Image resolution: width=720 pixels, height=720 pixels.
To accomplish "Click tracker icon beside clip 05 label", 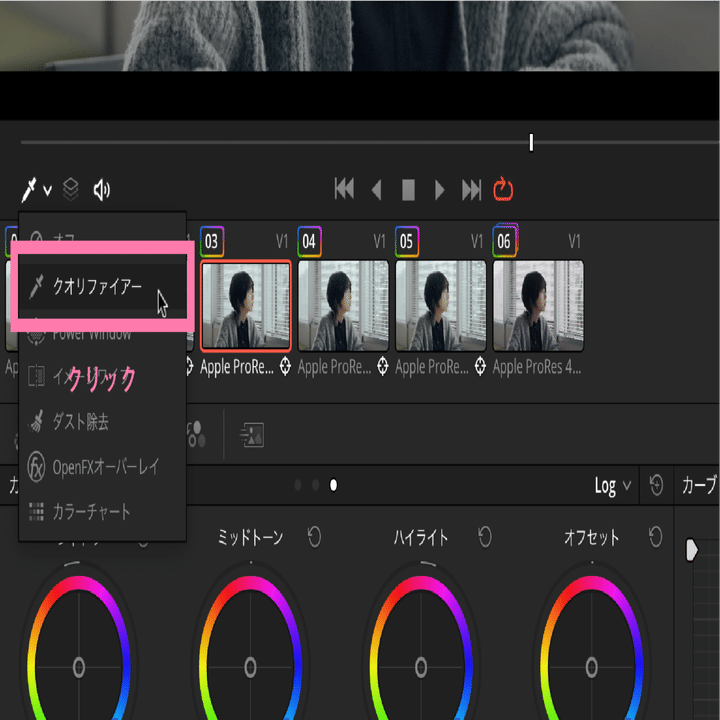I will 480,366.
